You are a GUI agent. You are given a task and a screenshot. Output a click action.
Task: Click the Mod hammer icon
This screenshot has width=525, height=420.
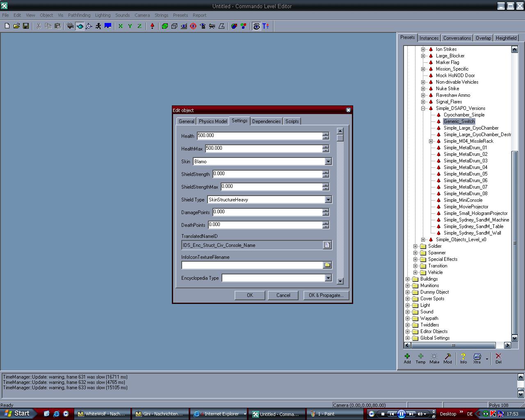tap(447, 356)
